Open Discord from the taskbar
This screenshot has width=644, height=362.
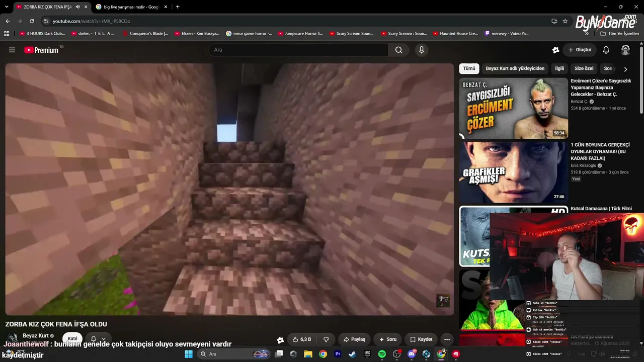coord(412,354)
